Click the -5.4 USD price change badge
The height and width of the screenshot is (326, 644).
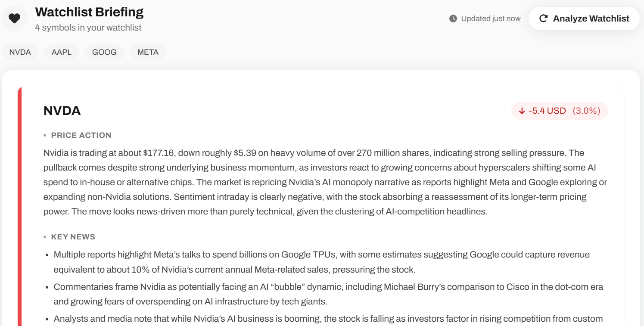click(x=547, y=111)
